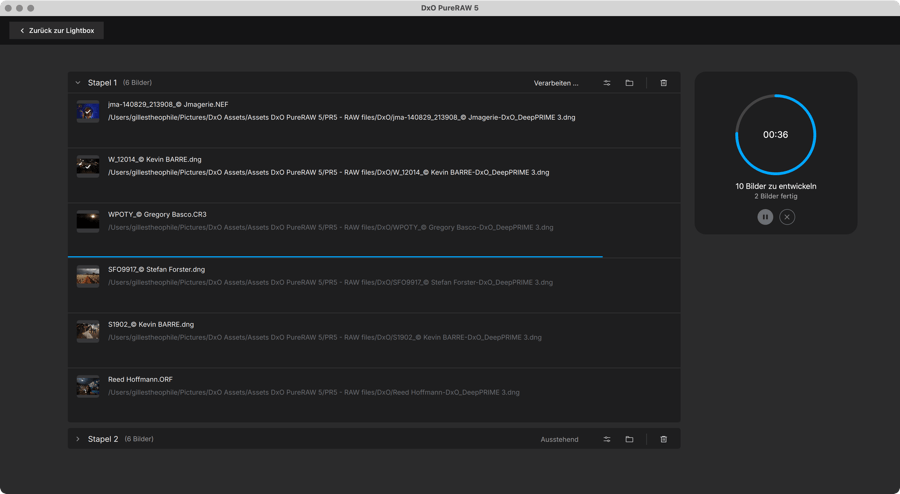Open output folder of Stapel 2
This screenshot has width=900, height=494.
(x=629, y=439)
